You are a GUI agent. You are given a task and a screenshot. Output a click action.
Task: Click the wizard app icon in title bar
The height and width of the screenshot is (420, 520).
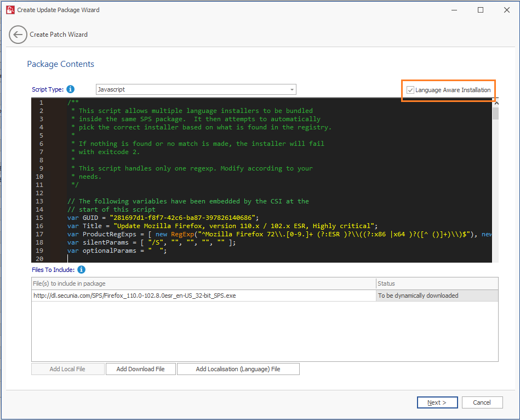point(10,10)
